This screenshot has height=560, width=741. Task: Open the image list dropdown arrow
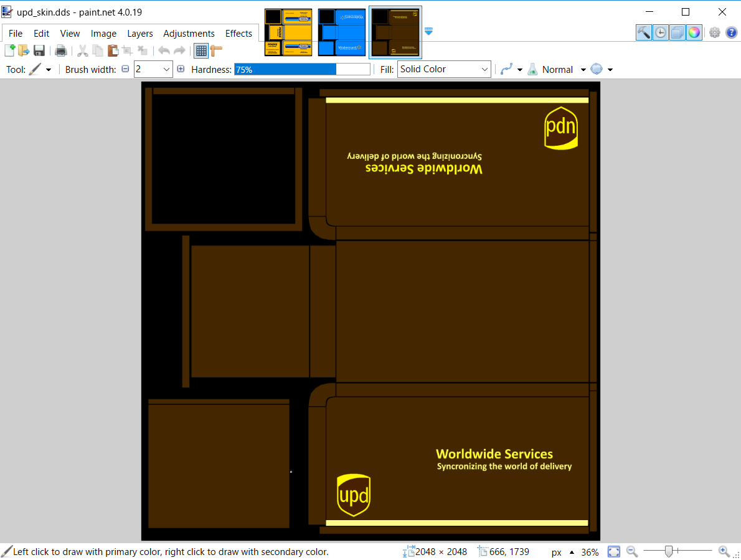click(x=428, y=31)
